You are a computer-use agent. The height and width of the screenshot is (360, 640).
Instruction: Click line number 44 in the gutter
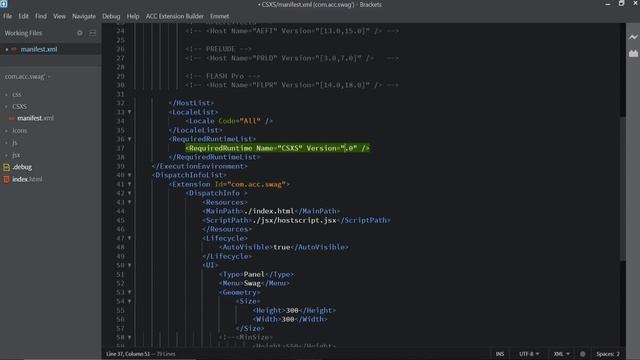click(120, 211)
